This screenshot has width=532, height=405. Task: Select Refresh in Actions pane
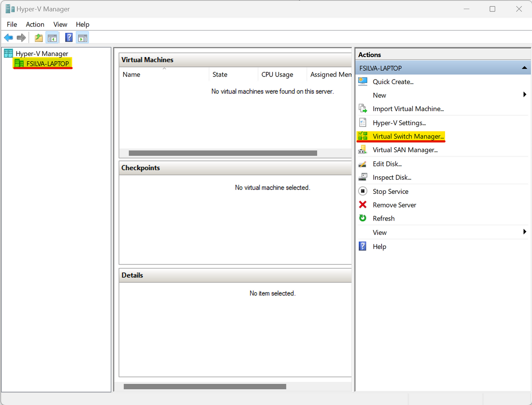(x=383, y=218)
